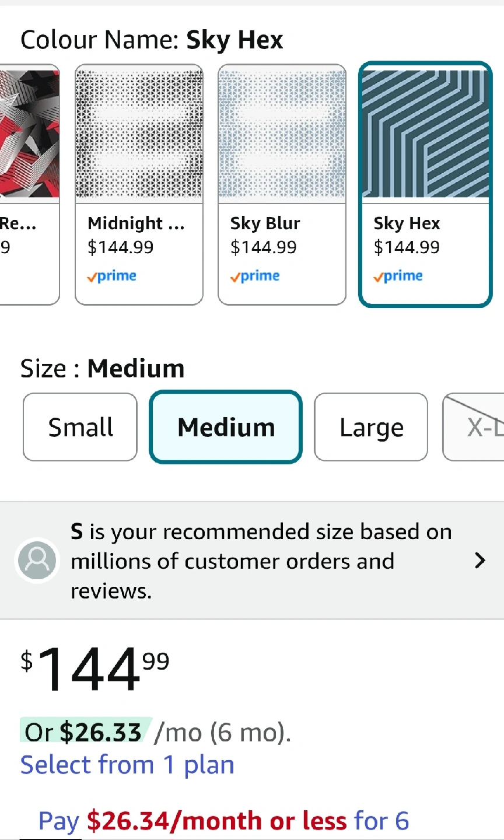Click the Prime logo under Midnight option
The image size is (504, 840).
click(112, 276)
